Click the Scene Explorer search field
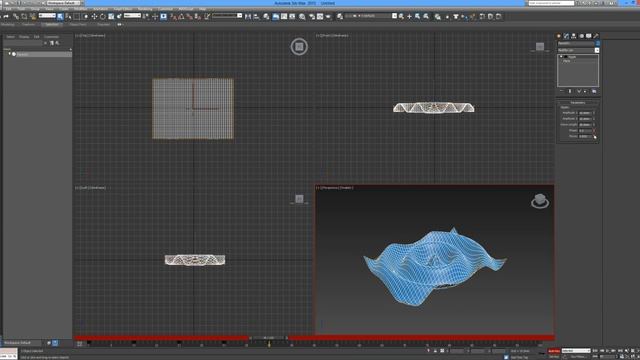640x360 pixels. click(x=23, y=43)
